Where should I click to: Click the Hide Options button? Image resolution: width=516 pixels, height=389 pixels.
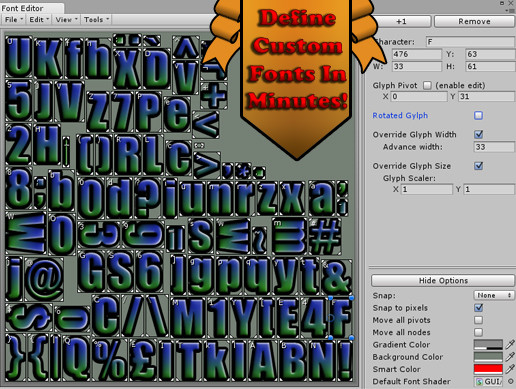[x=443, y=281]
